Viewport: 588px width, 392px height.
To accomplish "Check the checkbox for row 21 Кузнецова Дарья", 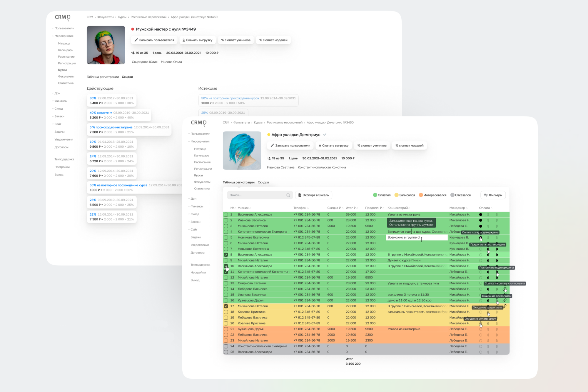I will [226, 329].
